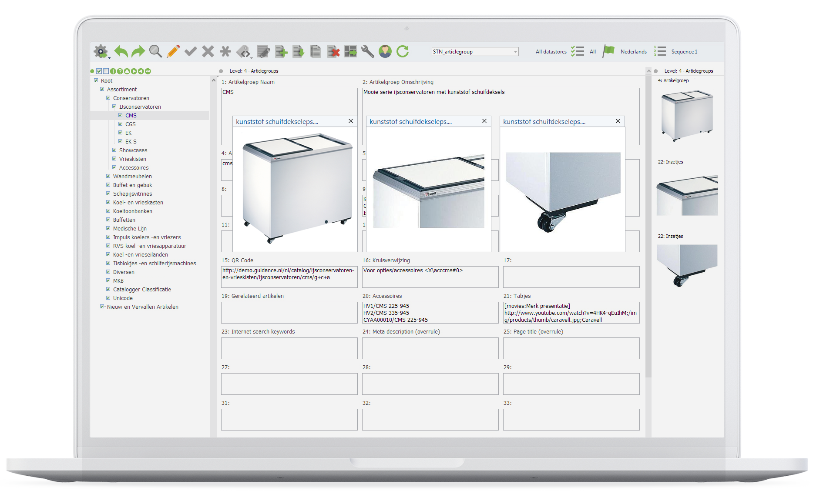Click the document with green down arrow

tap(298, 51)
